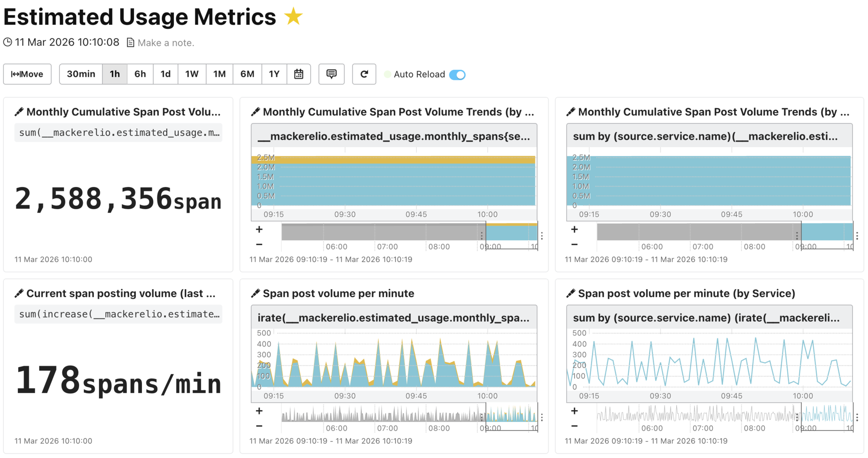Select the 1W time range

coord(192,74)
